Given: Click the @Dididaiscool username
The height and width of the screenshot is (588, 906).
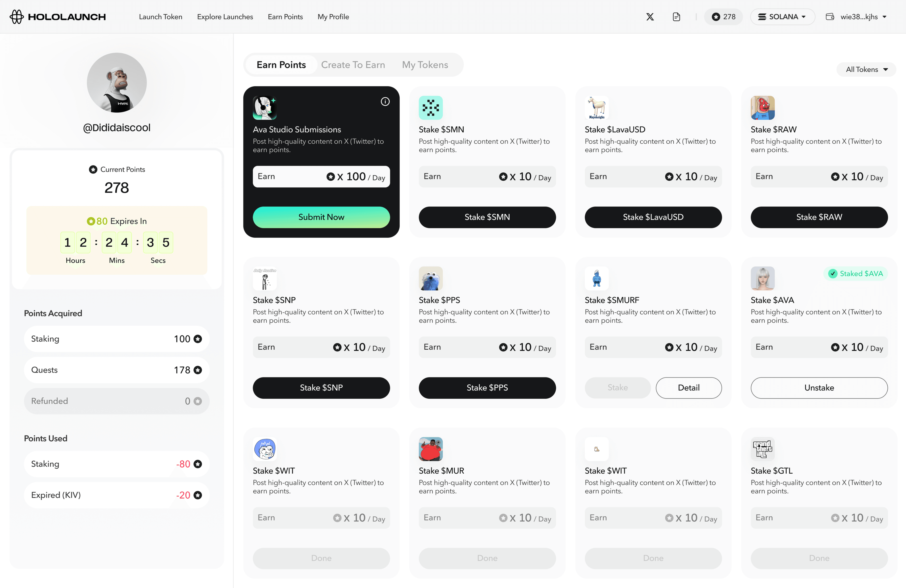Looking at the screenshot, I should tap(117, 128).
